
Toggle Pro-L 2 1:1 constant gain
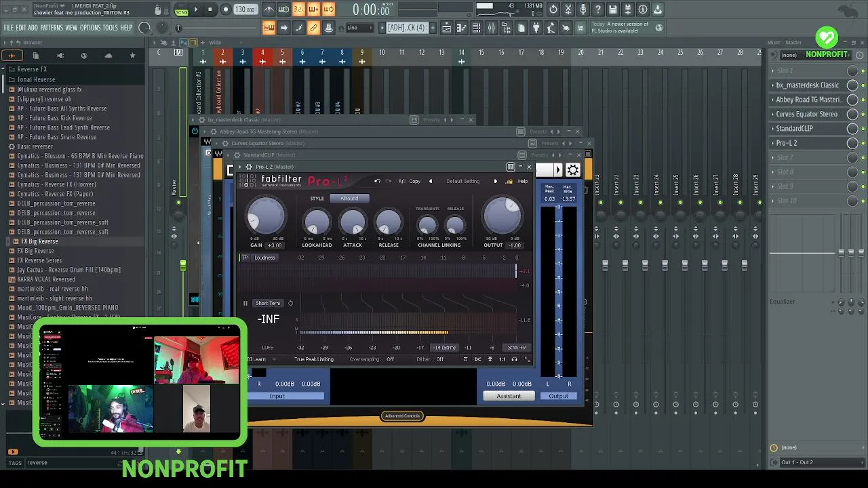502,359
